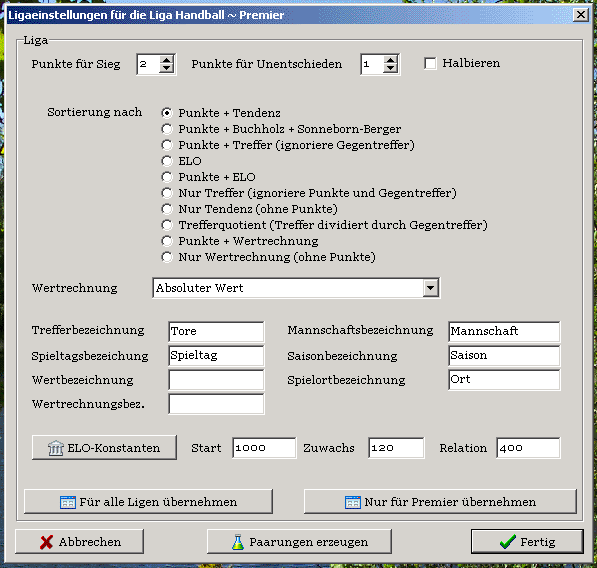Decrease Punkte für Unentschieden with down arrow

click(391, 69)
